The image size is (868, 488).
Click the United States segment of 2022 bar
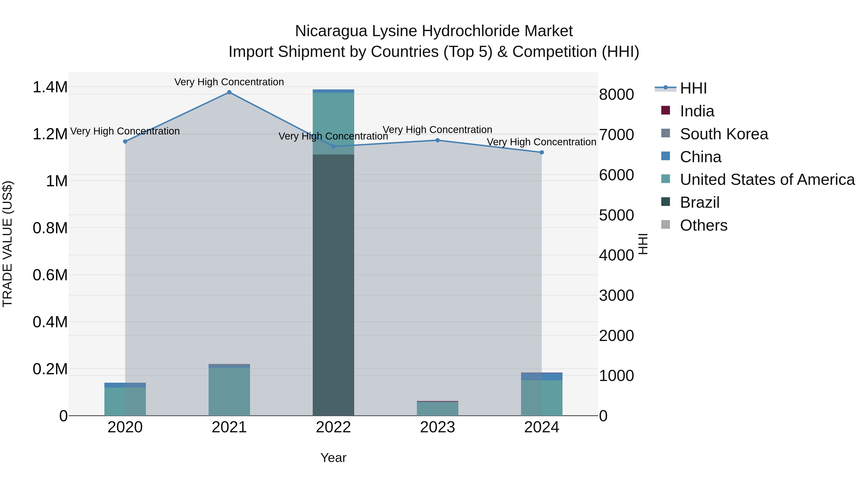point(334,124)
